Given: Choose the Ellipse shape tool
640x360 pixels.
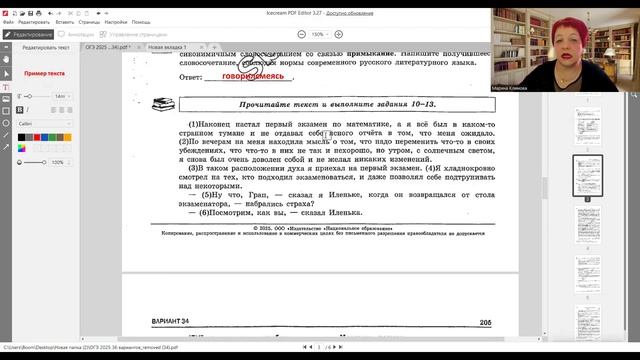Looking at the screenshot, I should [6, 123].
